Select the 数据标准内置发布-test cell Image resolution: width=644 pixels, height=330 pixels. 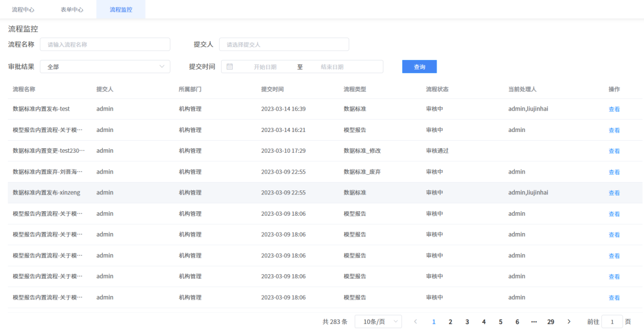coord(41,109)
